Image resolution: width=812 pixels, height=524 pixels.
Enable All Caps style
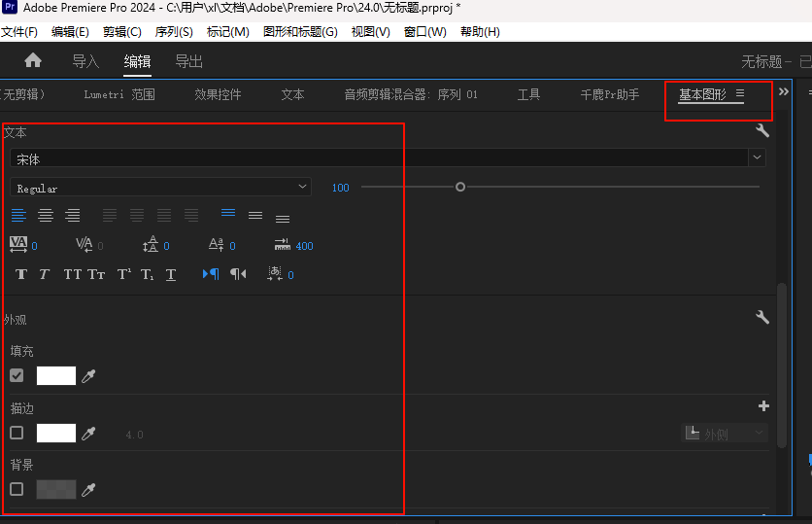tap(73, 274)
